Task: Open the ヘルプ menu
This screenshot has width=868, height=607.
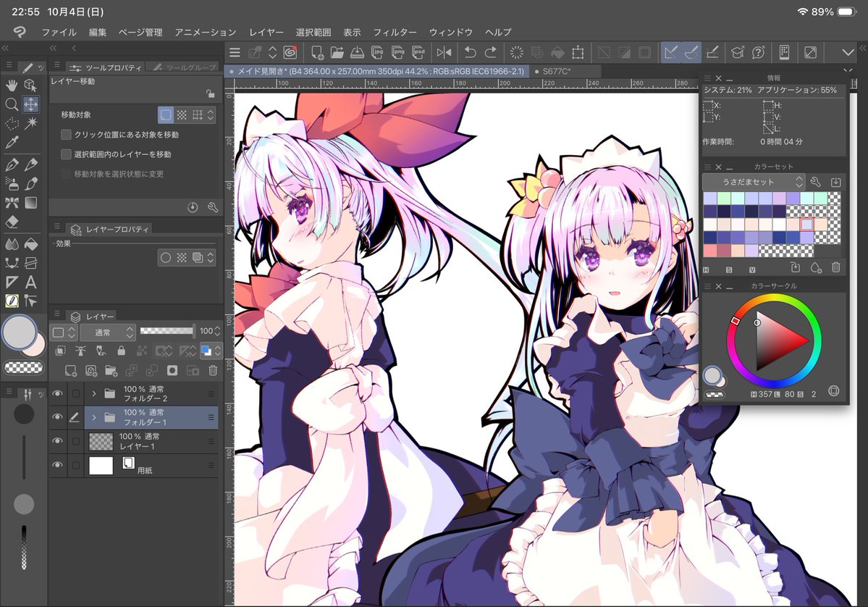Action: coord(498,32)
